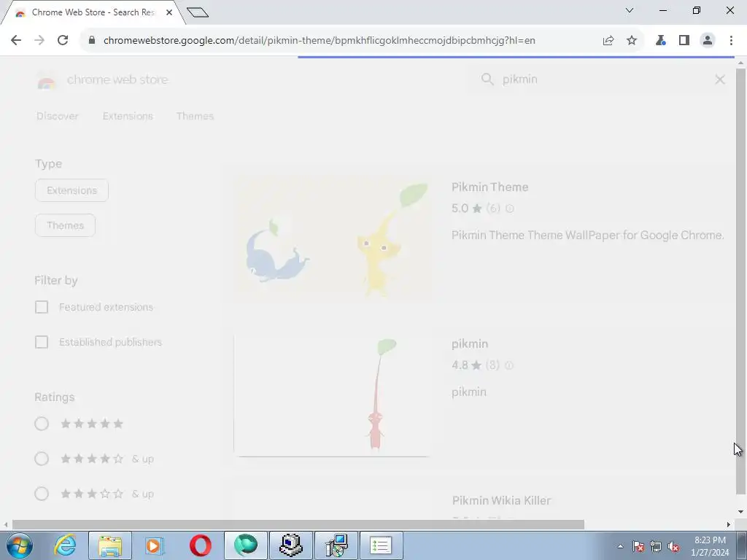The image size is (747, 560).
Task: Click the Chrome Web Store logo
Action: click(46, 80)
